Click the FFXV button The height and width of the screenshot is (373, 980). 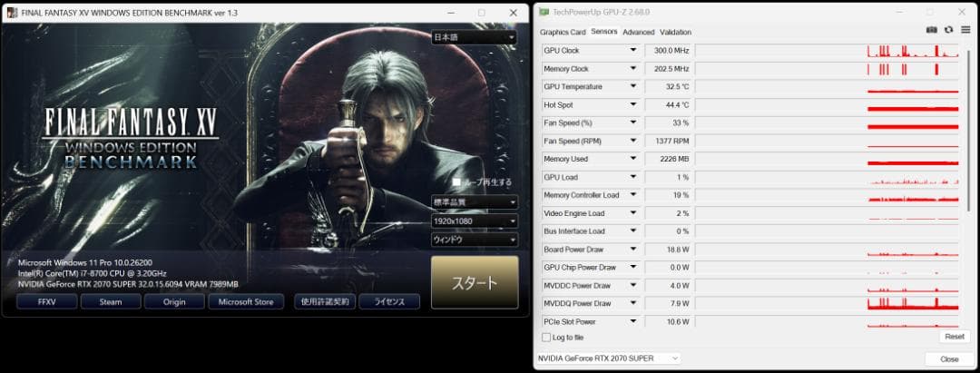(x=47, y=302)
